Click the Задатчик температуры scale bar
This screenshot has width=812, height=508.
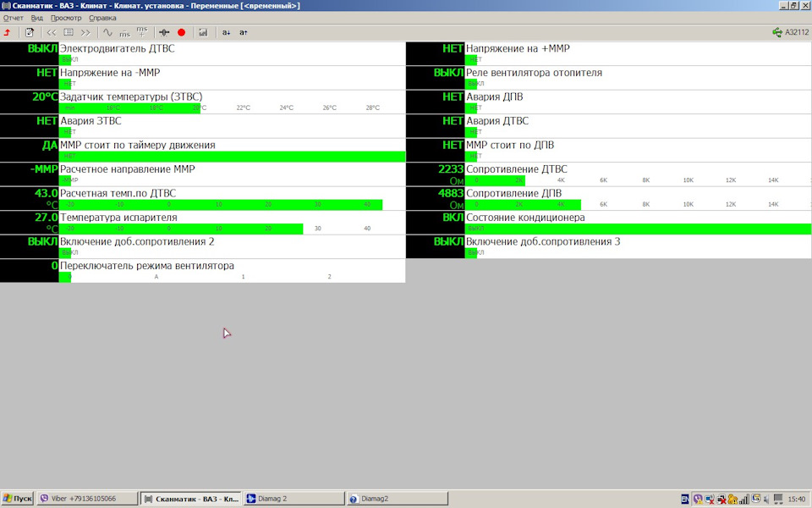pyautogui.click(x=232, y=108)
